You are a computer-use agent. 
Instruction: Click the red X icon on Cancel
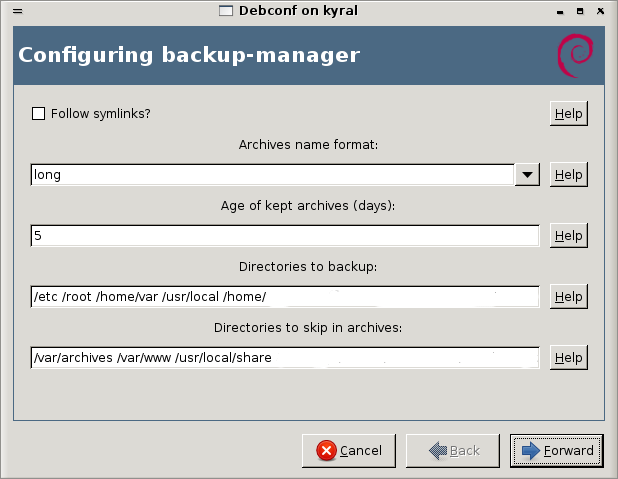pos(326,451)
